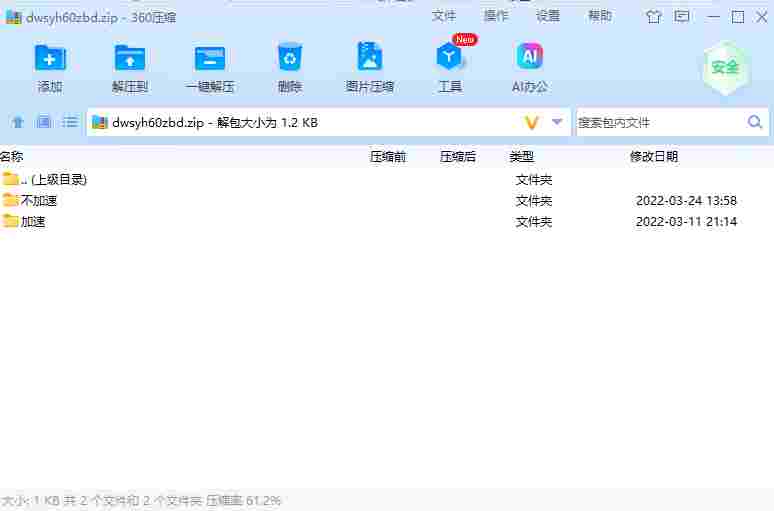This screenshot has height=511, width=774.
Task: Sort by 修改日期 column header
Action: coord(654,157)
